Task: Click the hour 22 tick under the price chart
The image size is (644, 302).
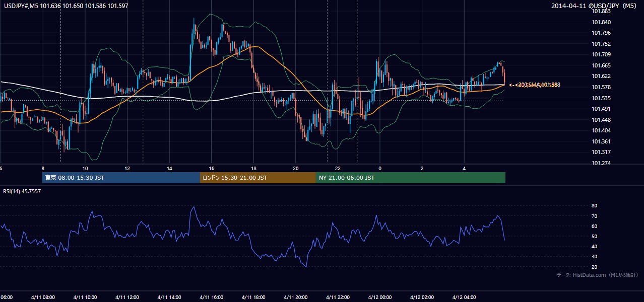Action: 338,168
